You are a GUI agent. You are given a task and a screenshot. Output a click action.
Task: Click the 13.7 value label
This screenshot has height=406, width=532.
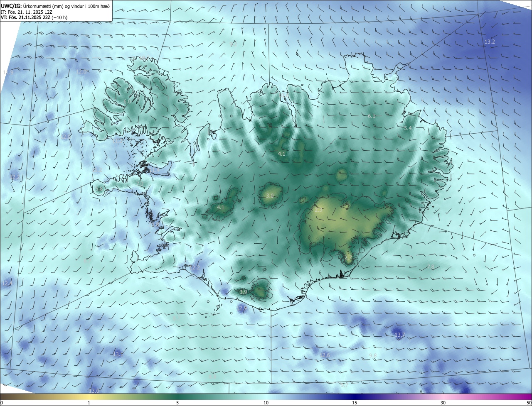pos(399,335)
